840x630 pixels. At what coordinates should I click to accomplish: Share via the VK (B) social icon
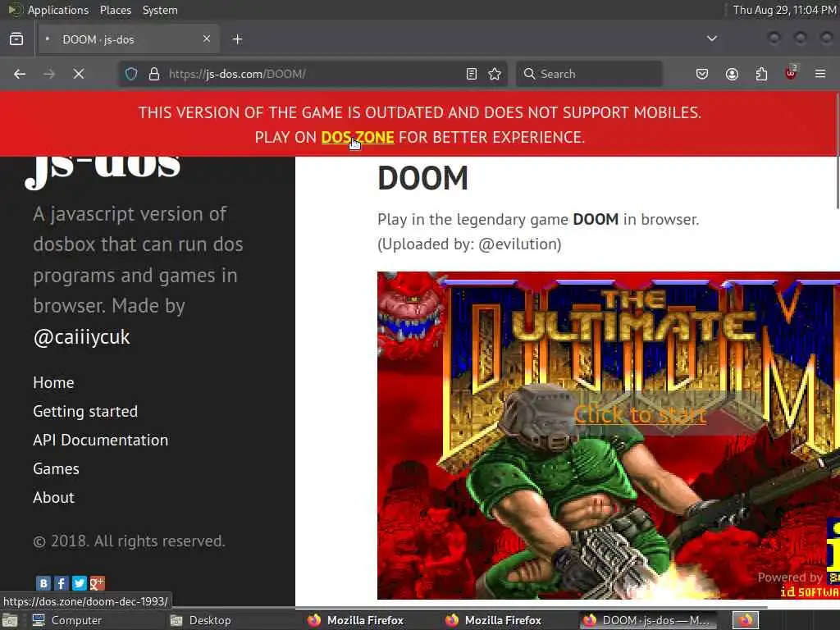43,583
